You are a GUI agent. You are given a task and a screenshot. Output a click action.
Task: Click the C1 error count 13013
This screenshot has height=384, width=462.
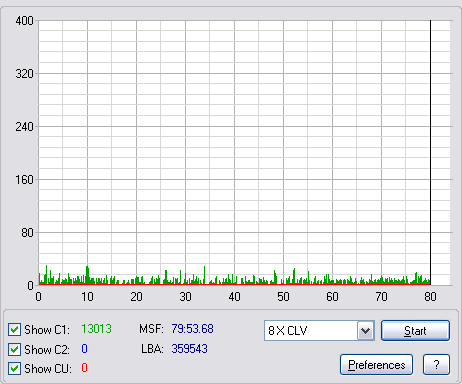[x=96, y=329]
